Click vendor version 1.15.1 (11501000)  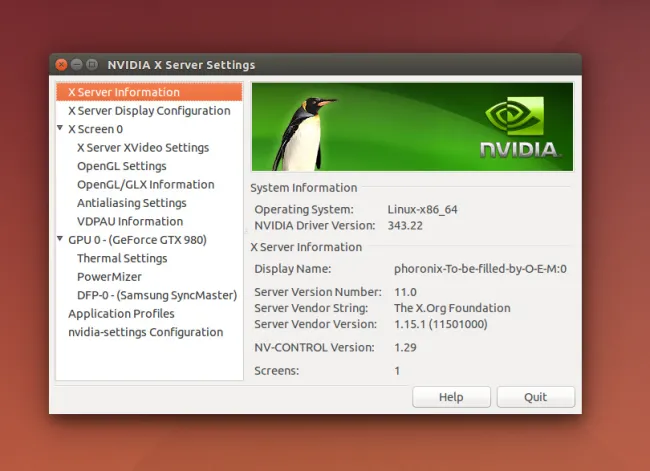point(441,324)
